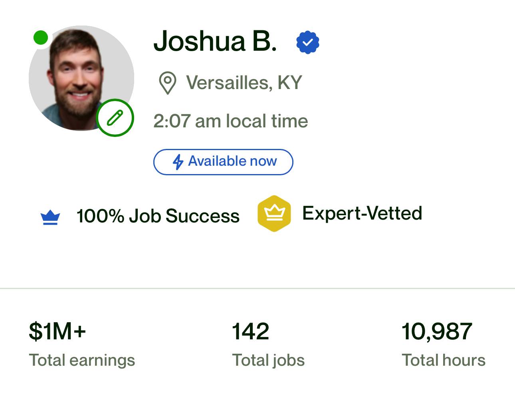This screenshot has height=420, width=515.
Task: Click the Total earnings label
Action: 82,360
